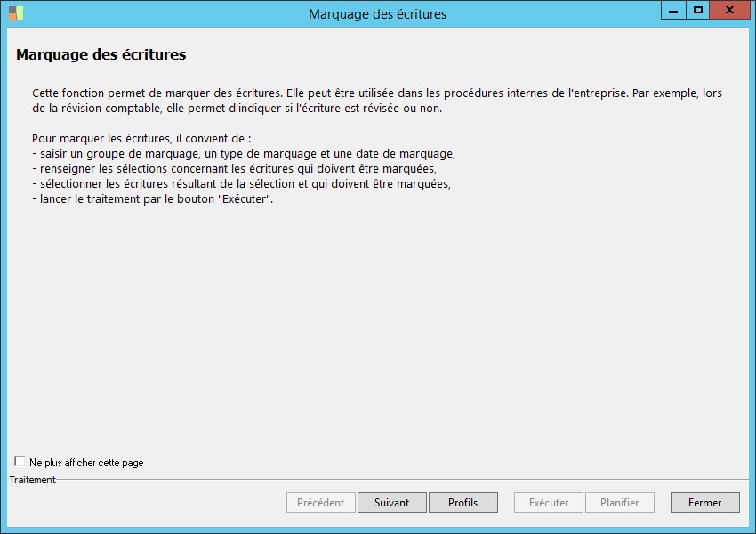Enable "Ne plus afficher cette page" checkbox
Image resolution: width=756 pixels, height=534 pixels.
click(20, 462)
